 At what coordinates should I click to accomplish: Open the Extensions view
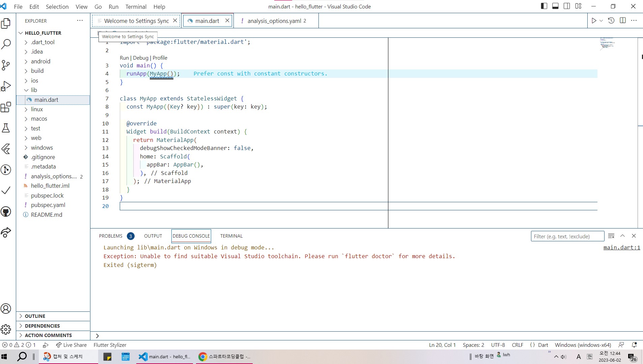[6, 107]
